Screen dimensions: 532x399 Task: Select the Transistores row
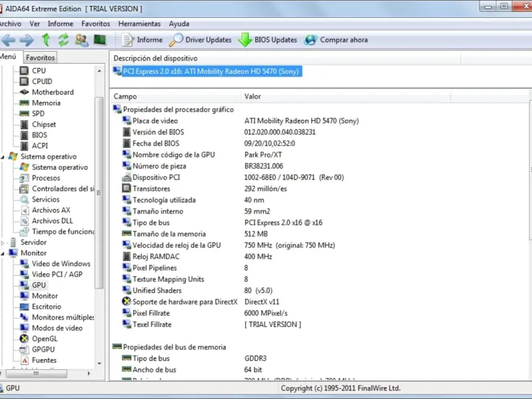click(x=204, y=189)
